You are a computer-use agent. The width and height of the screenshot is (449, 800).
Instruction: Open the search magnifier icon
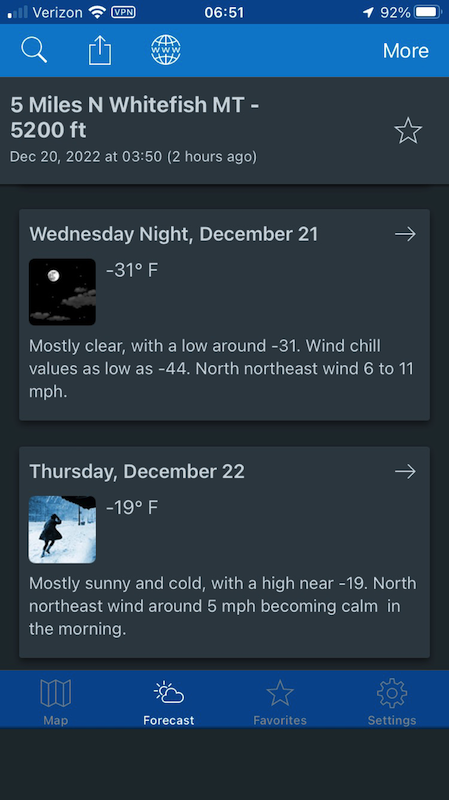point(34,51)
